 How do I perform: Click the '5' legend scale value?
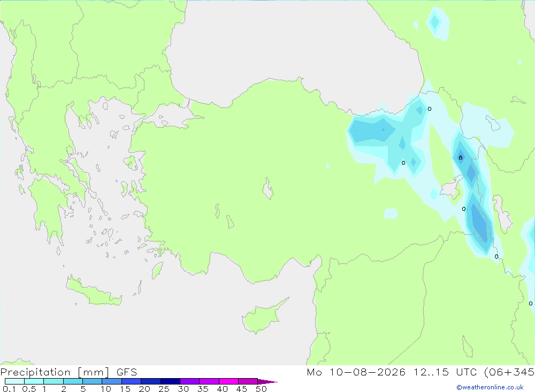[x=83, y=389]
